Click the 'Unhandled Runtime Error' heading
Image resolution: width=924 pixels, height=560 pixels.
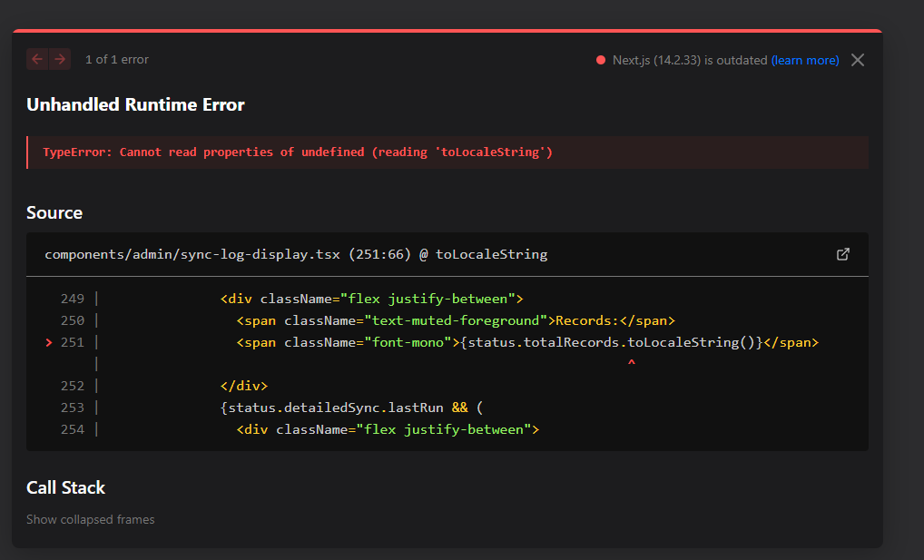[135, 104]
